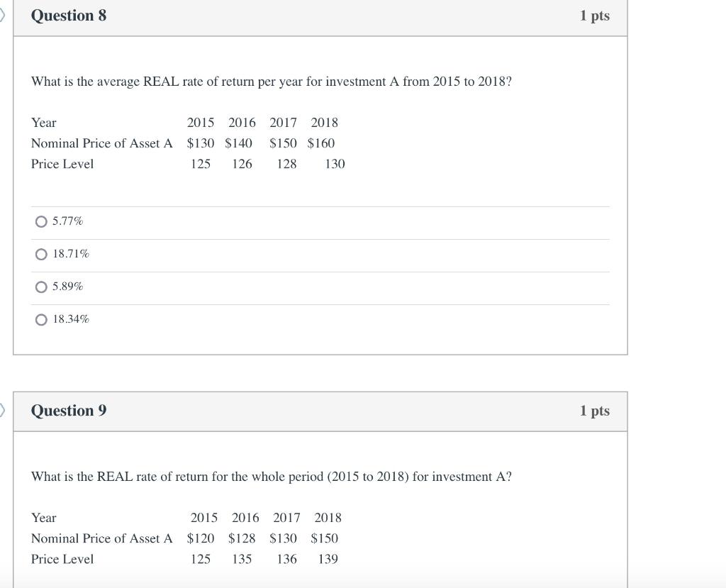The width and height of the screenshot is (726, 588).
Task: Click the Price Level row in Question 9
Action: point(62,559)
